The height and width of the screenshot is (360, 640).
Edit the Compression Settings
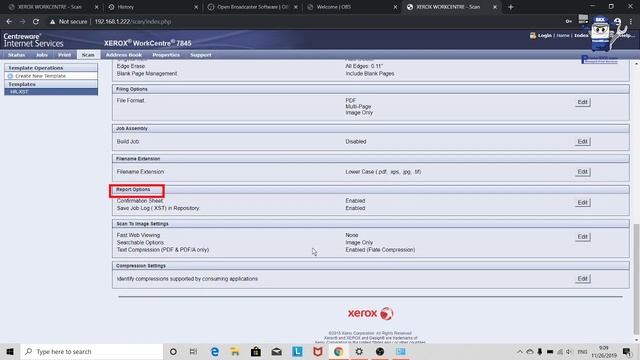coord(582,279)
